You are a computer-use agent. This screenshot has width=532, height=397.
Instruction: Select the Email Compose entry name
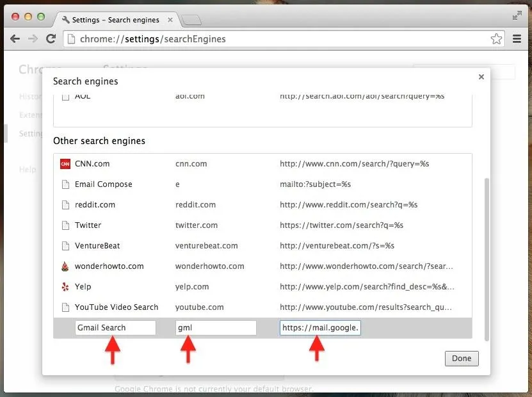coord(104,184)
